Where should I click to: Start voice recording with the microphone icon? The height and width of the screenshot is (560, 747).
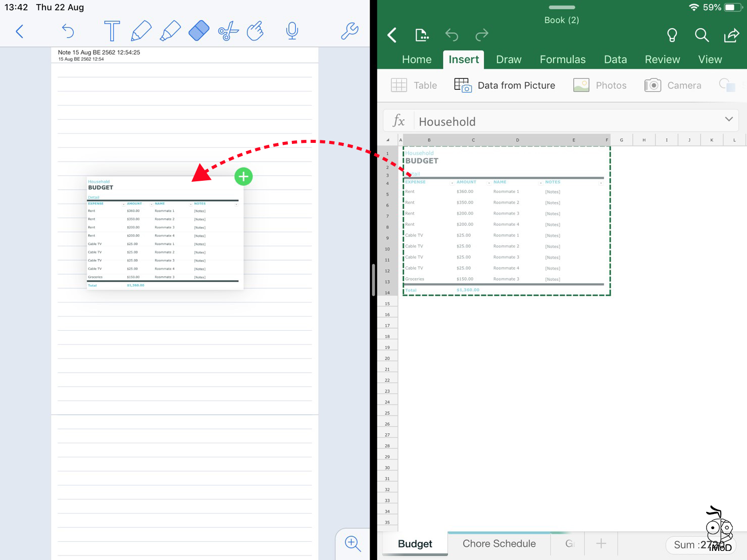click(x=292, y=31)
